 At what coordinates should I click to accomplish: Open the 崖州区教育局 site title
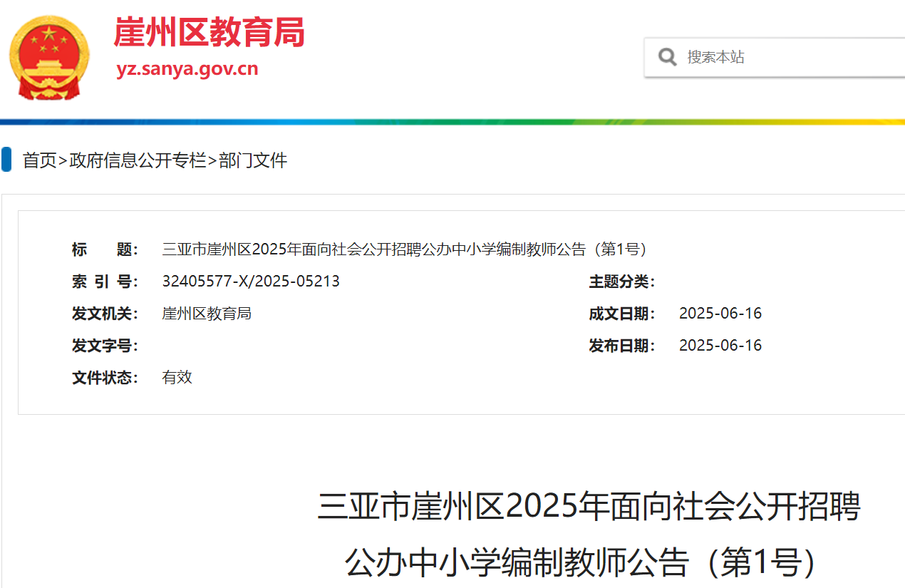(210, 33)
